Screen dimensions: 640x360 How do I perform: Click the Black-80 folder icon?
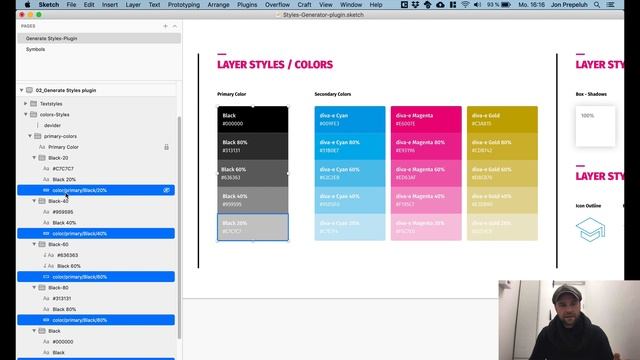(42, 287)
